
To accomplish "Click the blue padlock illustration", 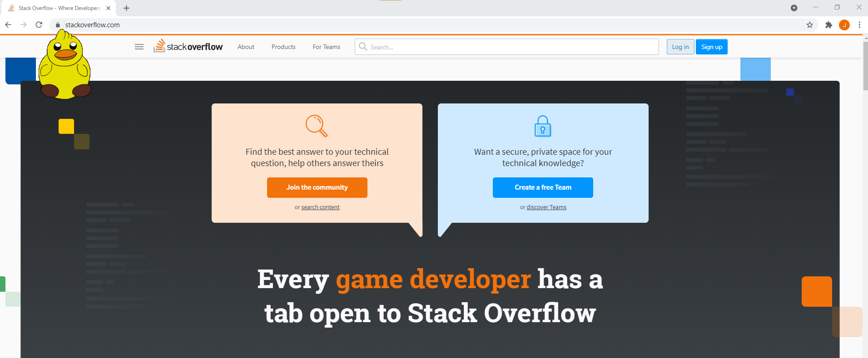I will point(543,126).
